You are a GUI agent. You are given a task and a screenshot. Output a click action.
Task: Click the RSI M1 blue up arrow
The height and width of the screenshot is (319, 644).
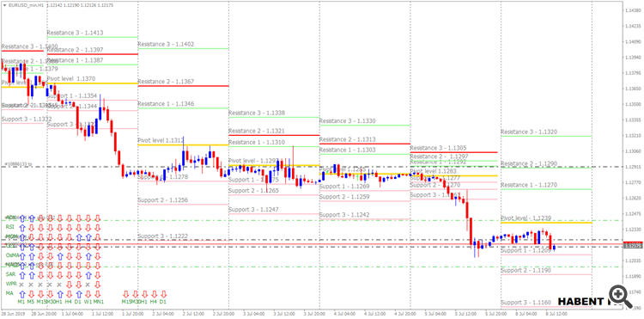[22, 228]
